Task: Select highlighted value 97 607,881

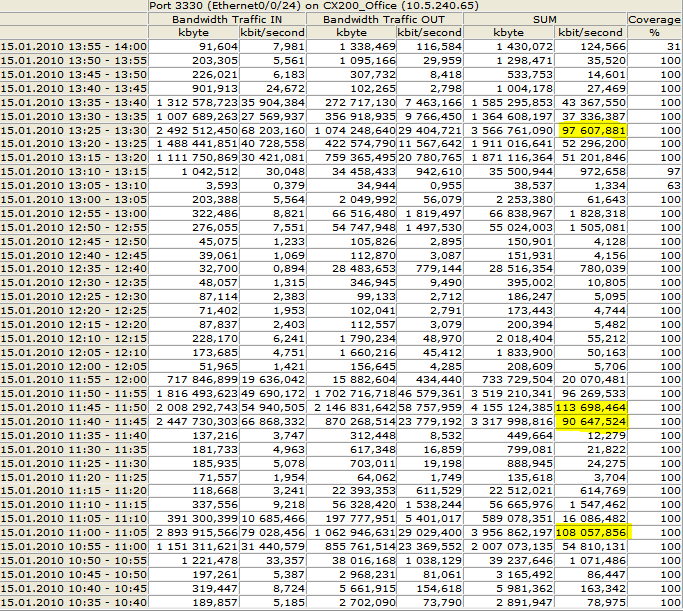Action: (594, 130)
